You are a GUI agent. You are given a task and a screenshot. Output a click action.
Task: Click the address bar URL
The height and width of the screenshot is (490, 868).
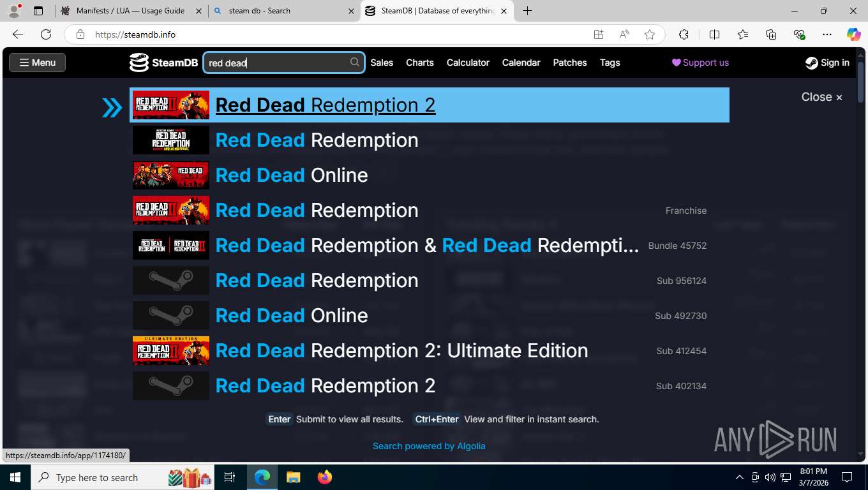(135, 35)
